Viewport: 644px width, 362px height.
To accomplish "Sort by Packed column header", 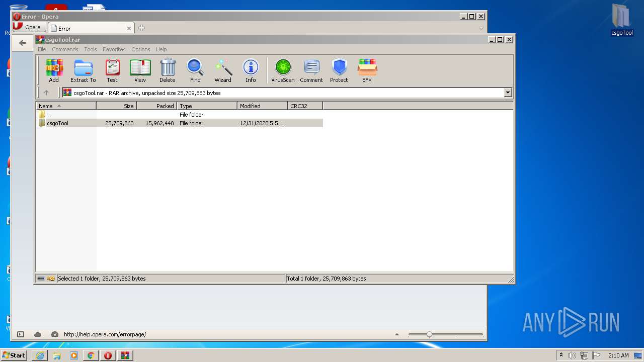I will [156, 106].
